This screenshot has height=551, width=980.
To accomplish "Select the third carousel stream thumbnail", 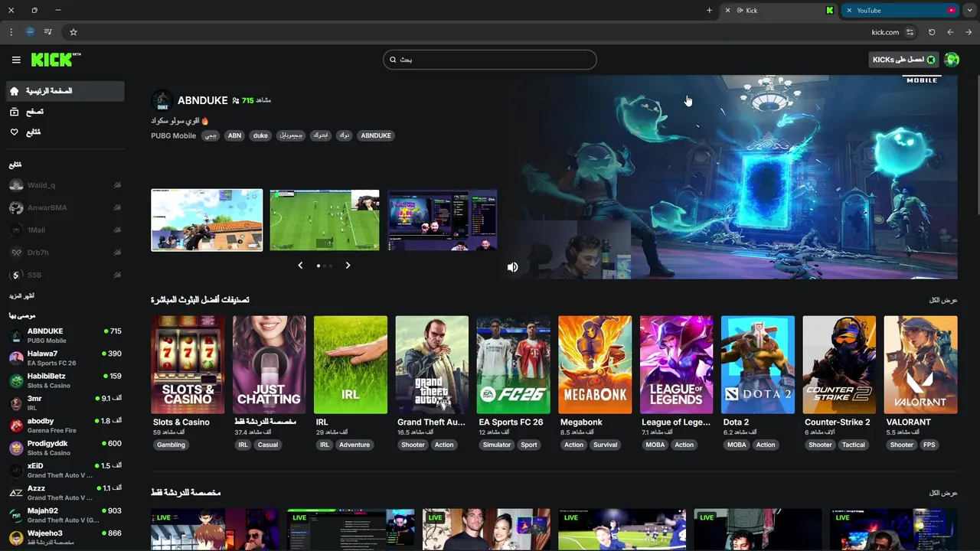I will pyautogui.click(x=443, y=220).
